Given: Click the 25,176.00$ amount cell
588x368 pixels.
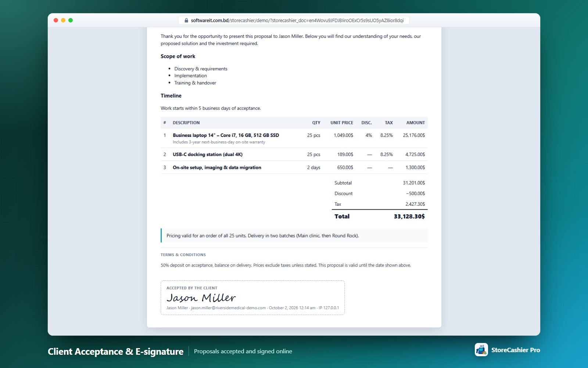Looking at the screenshot, I should point(414,135).
